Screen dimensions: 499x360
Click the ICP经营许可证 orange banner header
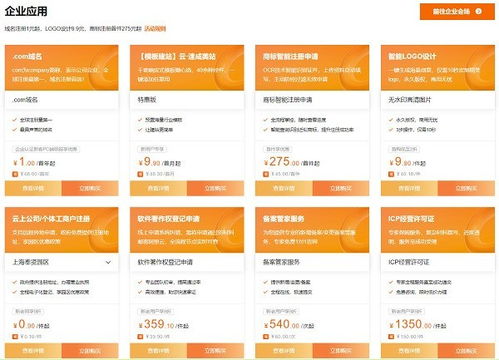click(438, 230)
